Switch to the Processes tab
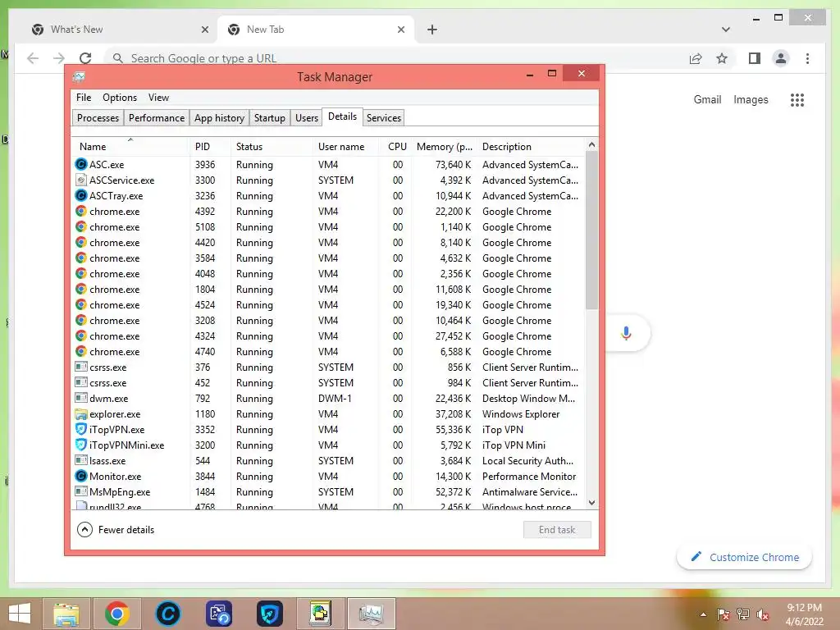 tap(98, 118)
